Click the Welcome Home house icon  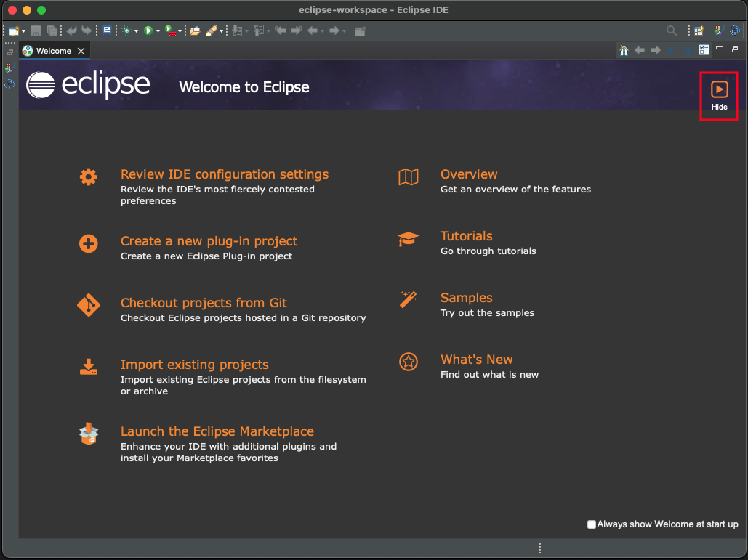[x=624, y=51]
